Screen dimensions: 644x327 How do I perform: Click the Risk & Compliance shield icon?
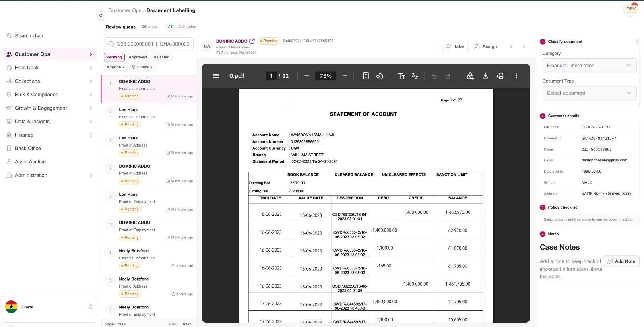9,95
